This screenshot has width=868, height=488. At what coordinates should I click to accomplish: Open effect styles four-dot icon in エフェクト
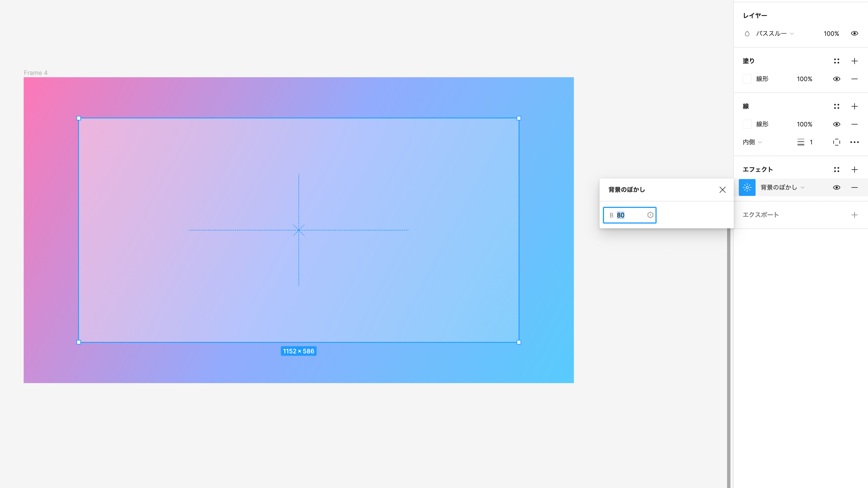pyautogui.click(x=836, y=170)
